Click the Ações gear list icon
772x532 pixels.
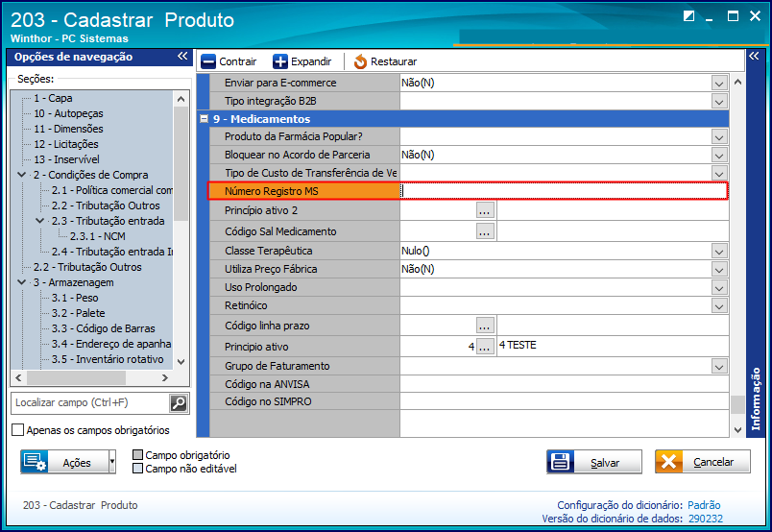[x=35, y=462]
